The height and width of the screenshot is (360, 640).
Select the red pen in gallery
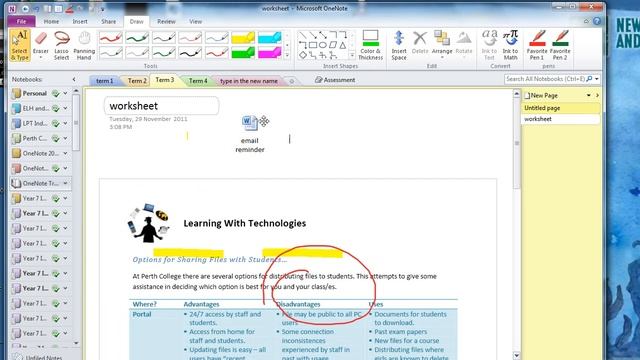pyautogui.click(x=111, y=38)
